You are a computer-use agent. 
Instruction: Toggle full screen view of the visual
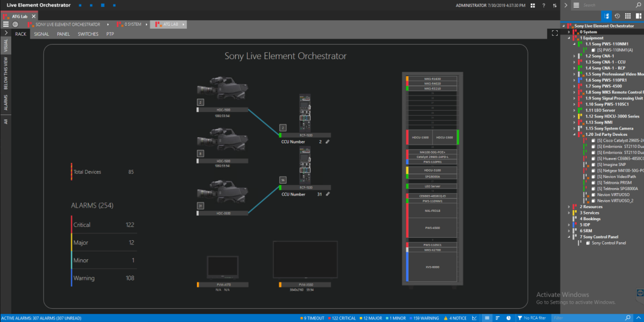[x=555, y=33]
